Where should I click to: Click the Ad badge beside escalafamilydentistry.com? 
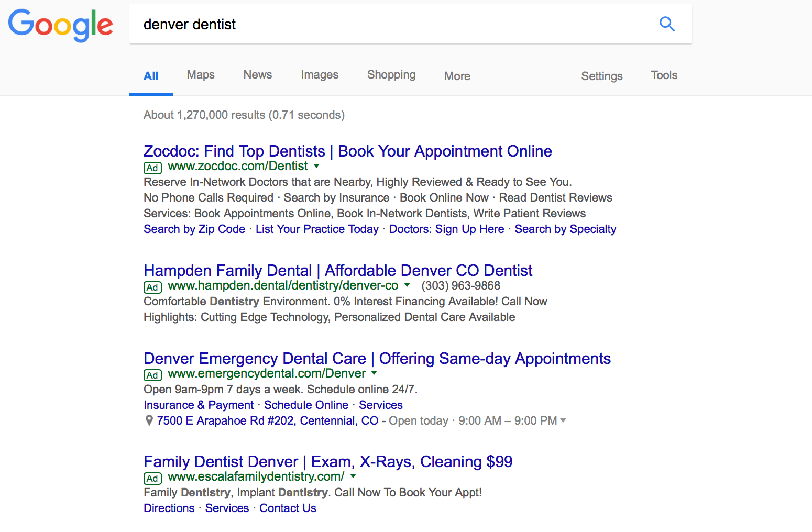click(152, 478)
